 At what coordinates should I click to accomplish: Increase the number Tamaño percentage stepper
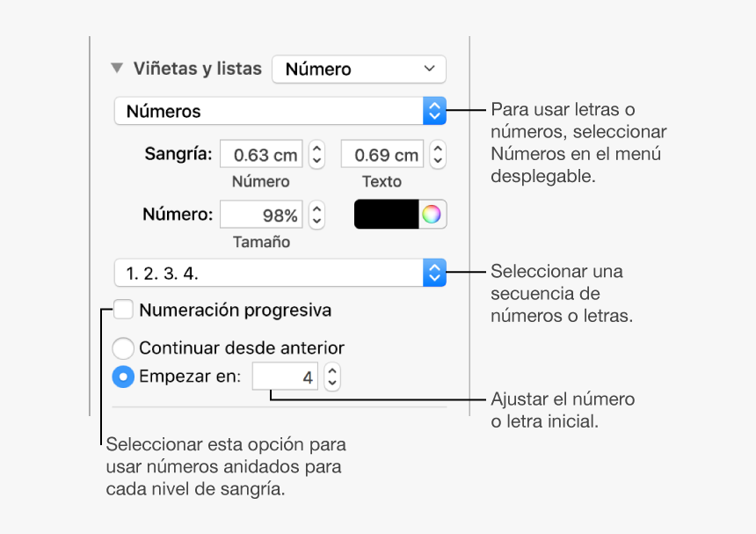pyautogui.click(x=316, y=208)
